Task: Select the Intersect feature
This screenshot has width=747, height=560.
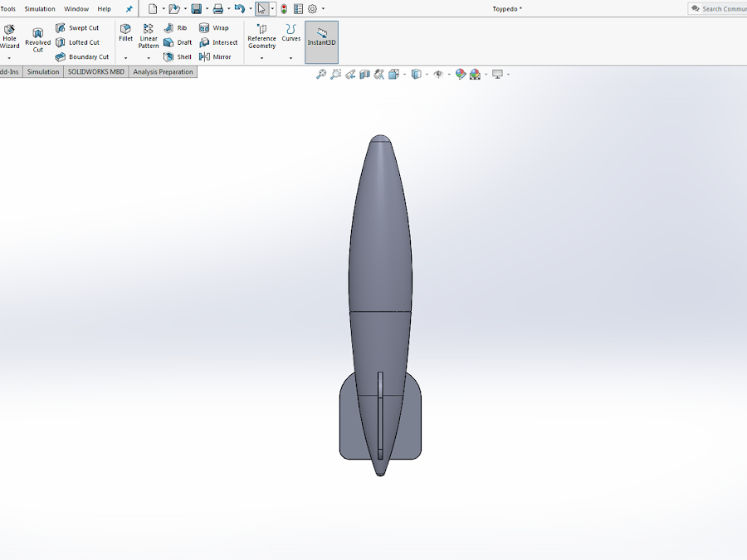Action: point(218,42)
